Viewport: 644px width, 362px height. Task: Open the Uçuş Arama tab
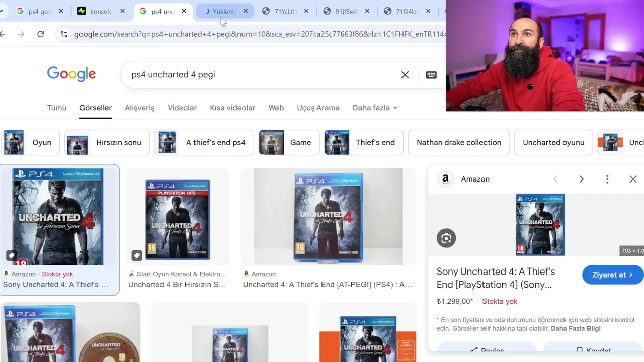[318, 108]
